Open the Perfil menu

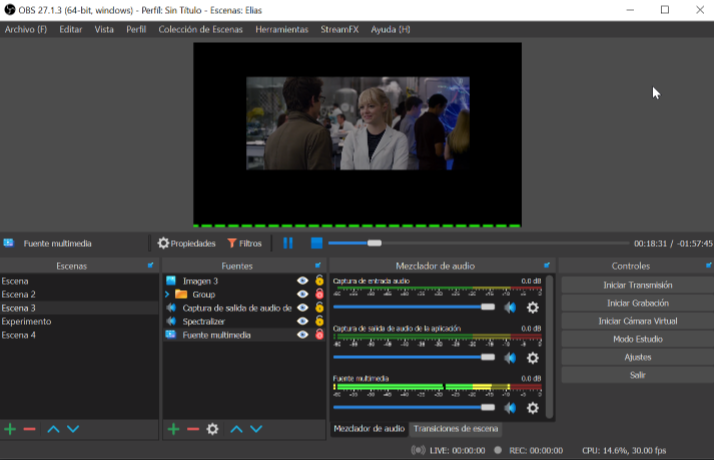tap(136, 30)
